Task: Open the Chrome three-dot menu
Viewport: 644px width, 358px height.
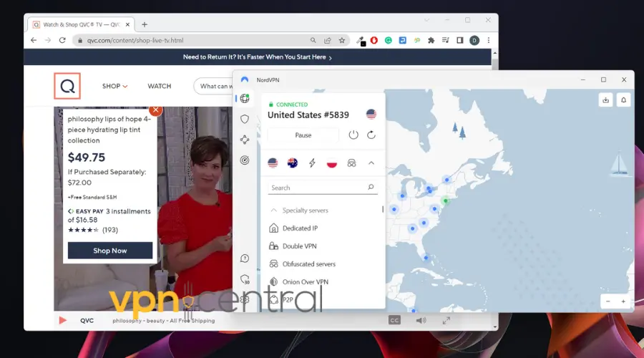Action: click(x=489, y=40)
